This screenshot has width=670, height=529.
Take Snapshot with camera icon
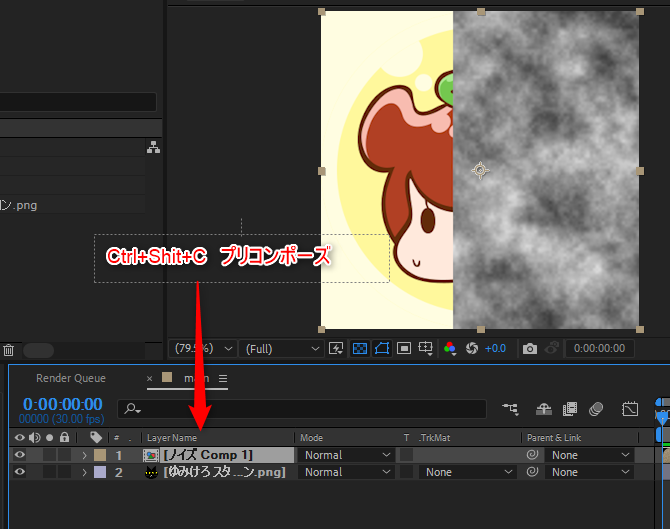530,349
